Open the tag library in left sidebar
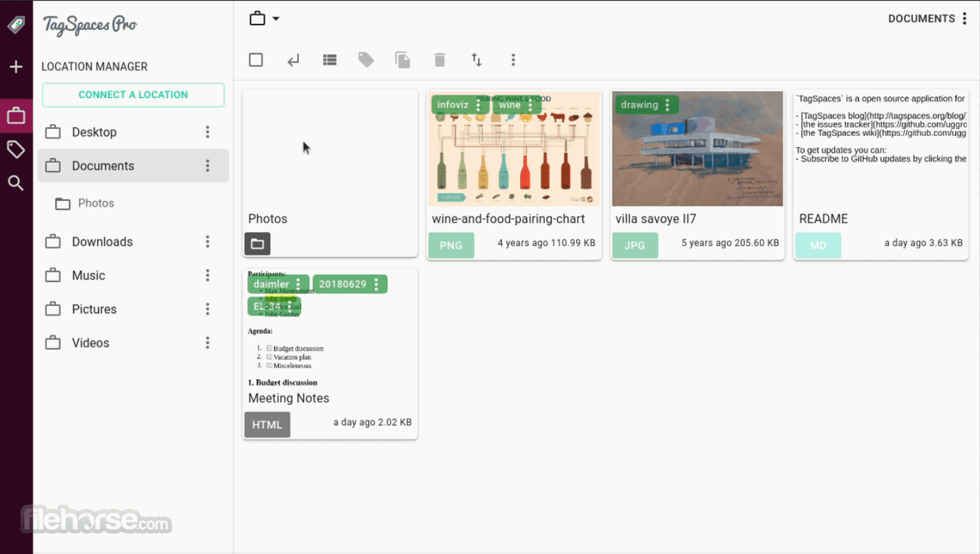Screen dimensions: 980x554 tap(16, 149)
